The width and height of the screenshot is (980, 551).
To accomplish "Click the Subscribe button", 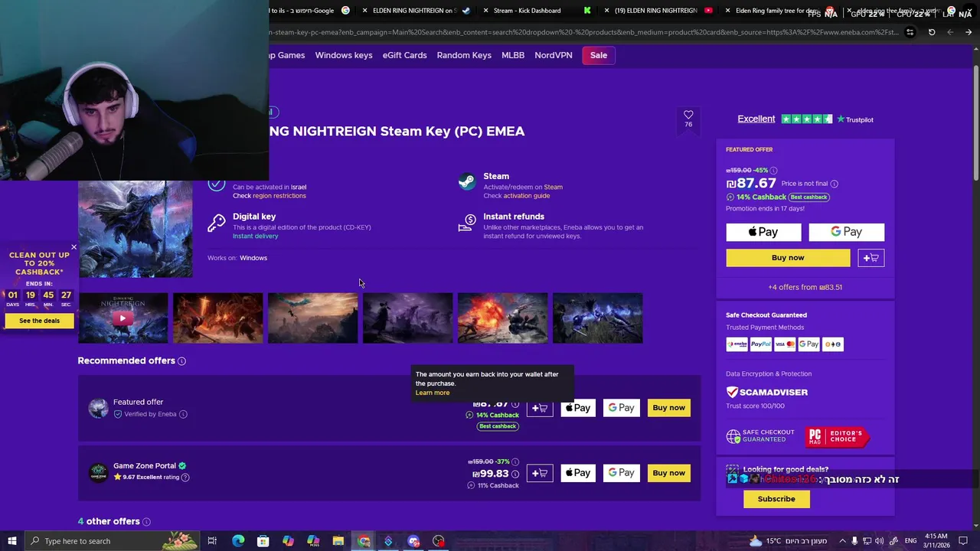I will tap(776, 499).
